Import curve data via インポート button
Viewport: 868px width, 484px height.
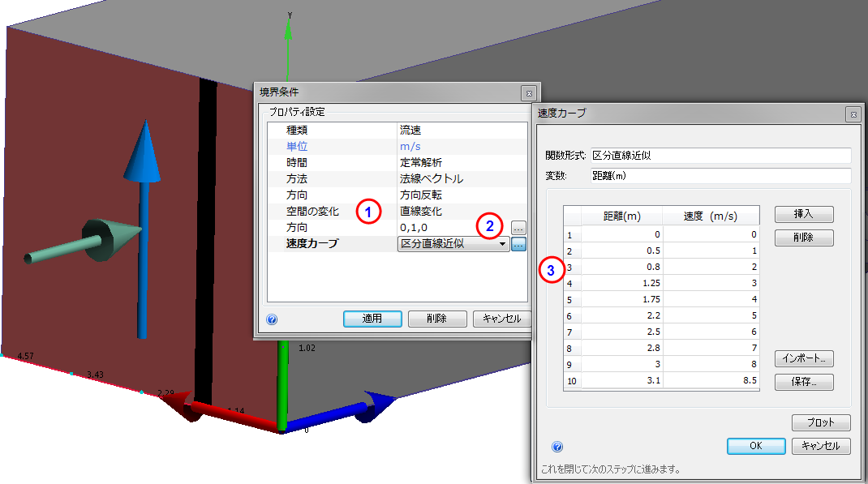click(804, 359)
